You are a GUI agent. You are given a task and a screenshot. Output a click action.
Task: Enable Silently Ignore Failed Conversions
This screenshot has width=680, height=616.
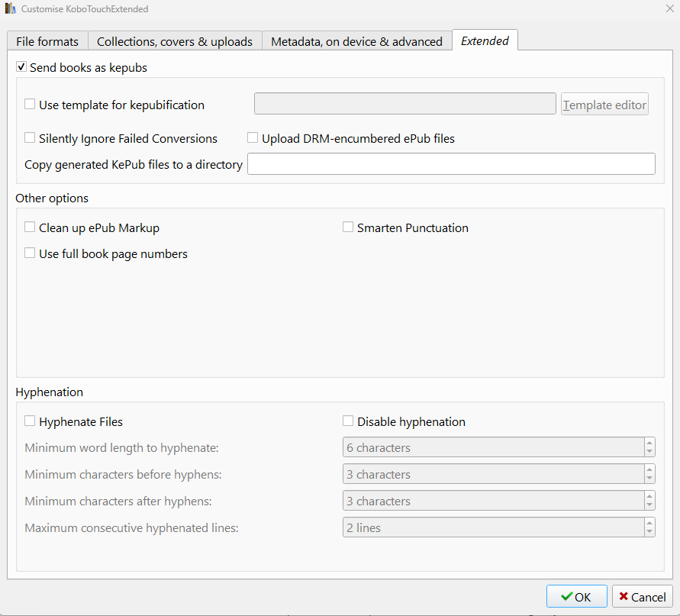[30, 138]
